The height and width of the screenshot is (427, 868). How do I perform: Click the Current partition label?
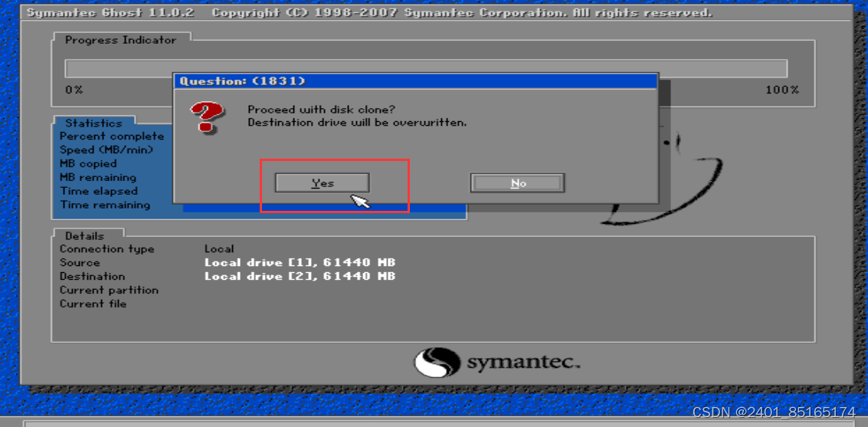tap(109, 291)
